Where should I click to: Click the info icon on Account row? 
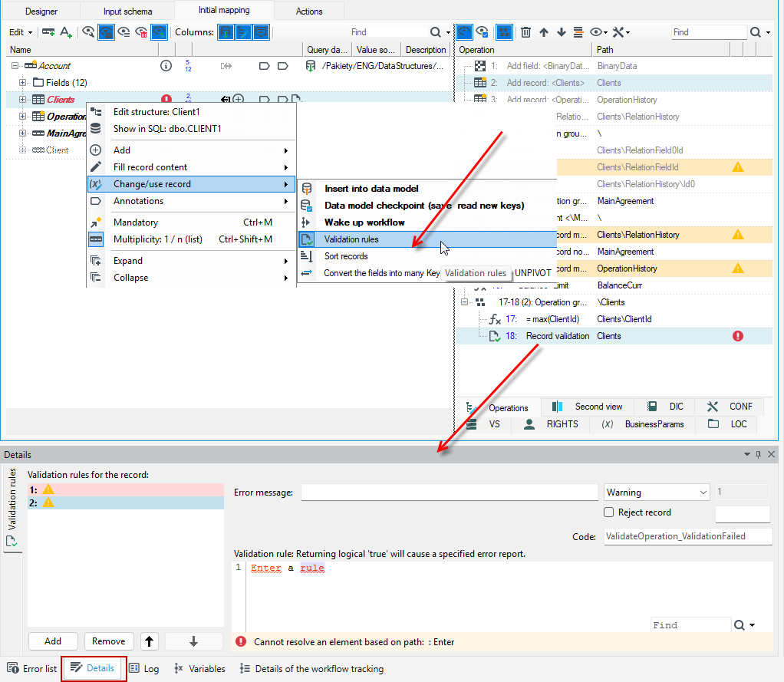coord(166,65)
